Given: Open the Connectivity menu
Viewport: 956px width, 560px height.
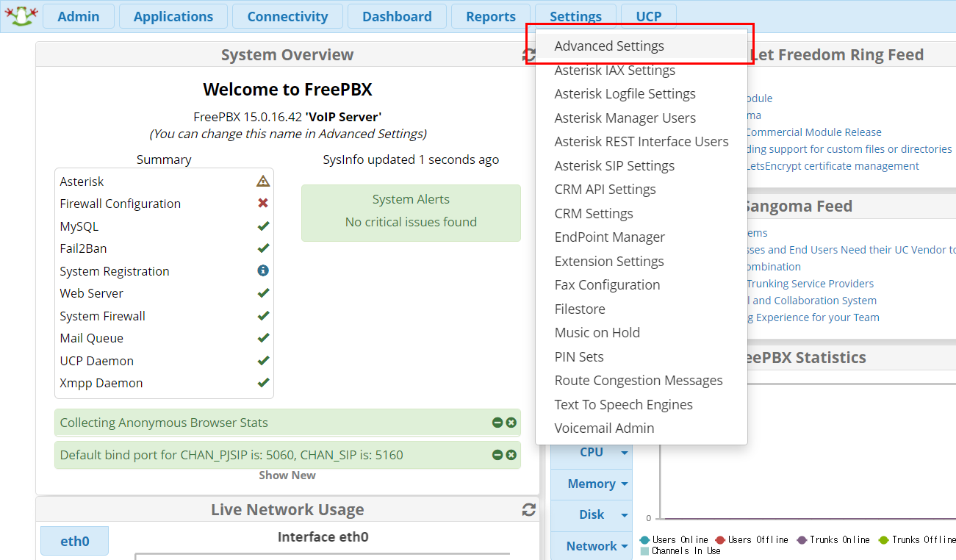Looking at the screenshot, I should 287,16.
